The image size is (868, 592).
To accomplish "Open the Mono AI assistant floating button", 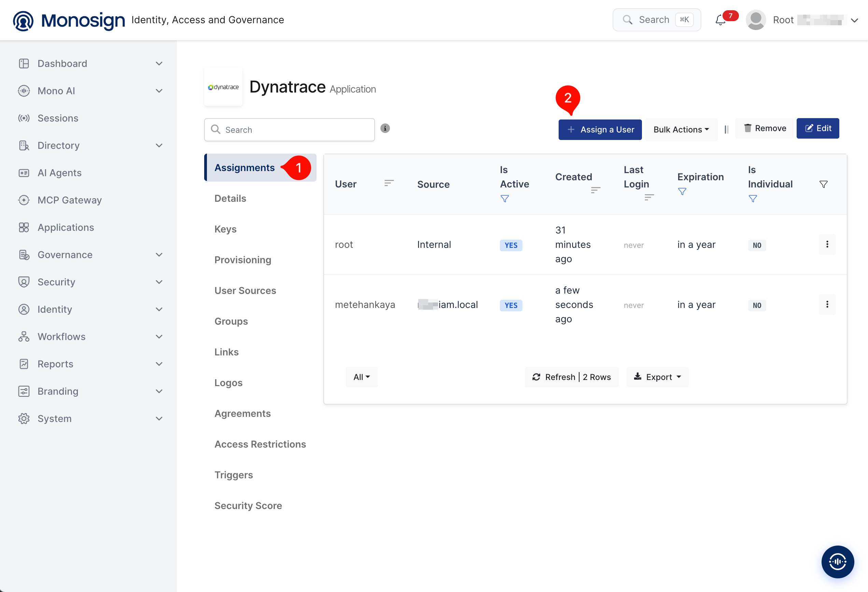I will pos(837,561).
